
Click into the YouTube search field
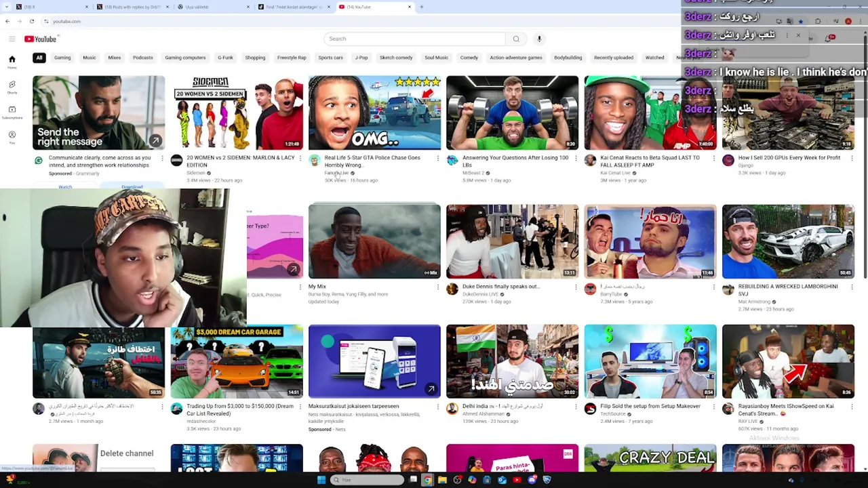(x=415, y=39)
